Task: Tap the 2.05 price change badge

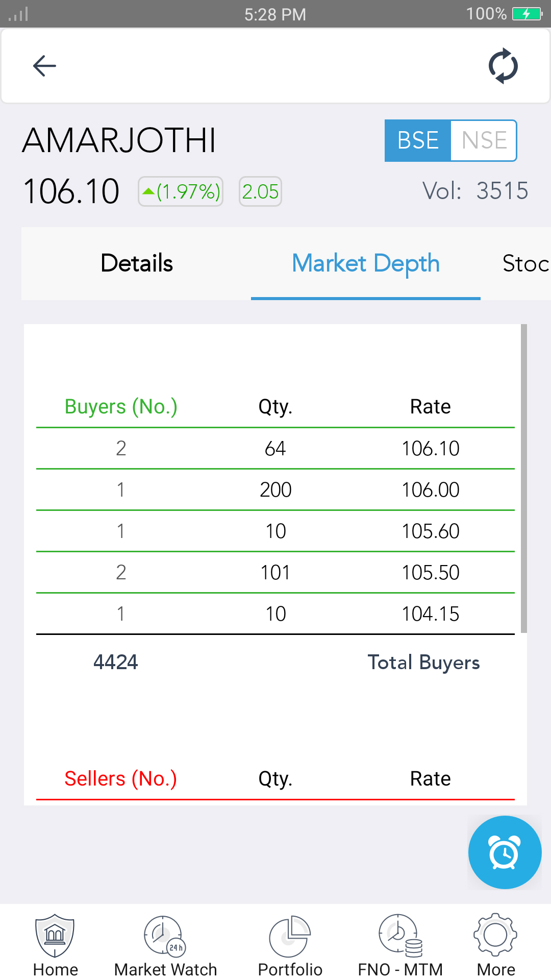Action: [260, 191]
